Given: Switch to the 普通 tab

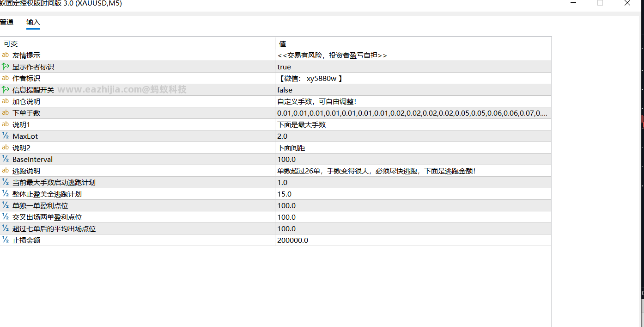Looking at the screenshot, I should click(x=6, y=22).
